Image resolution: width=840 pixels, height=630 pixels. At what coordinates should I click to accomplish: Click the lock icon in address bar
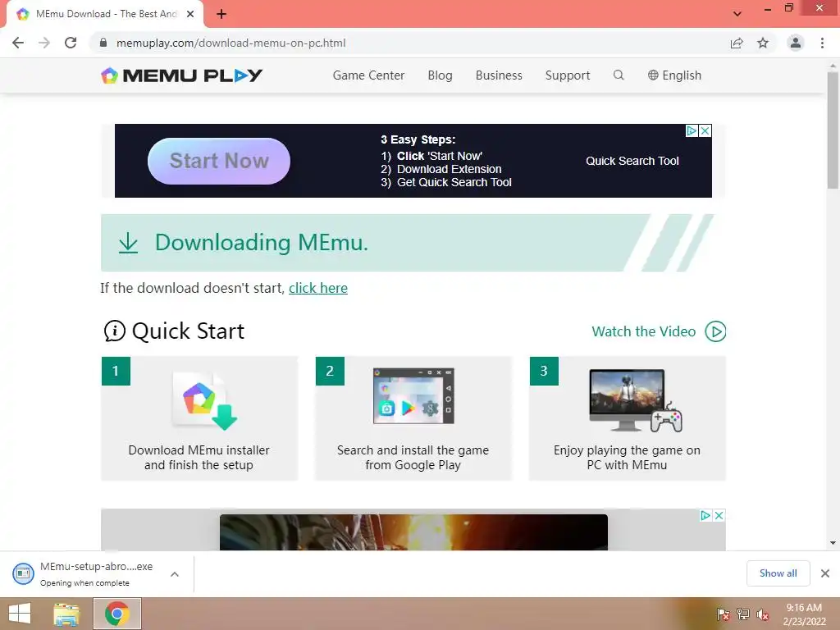tap(103, 43)
